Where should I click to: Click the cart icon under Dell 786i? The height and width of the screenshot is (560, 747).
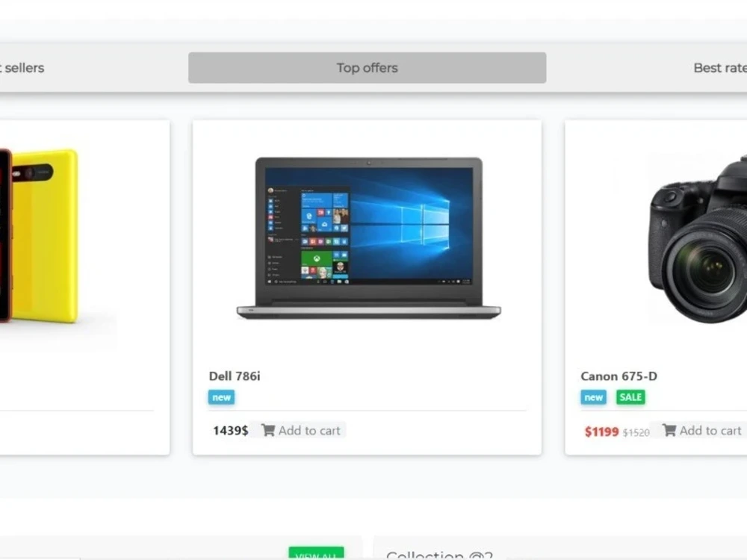tap(268, 430)
